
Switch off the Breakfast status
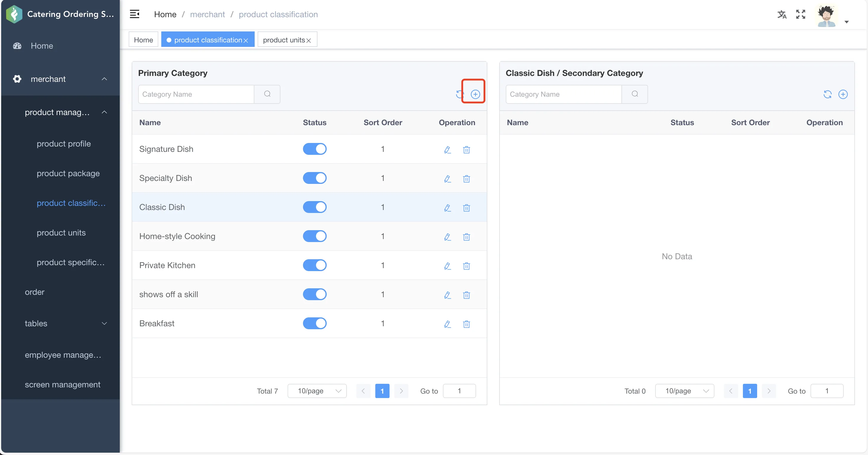click(314, 323)
